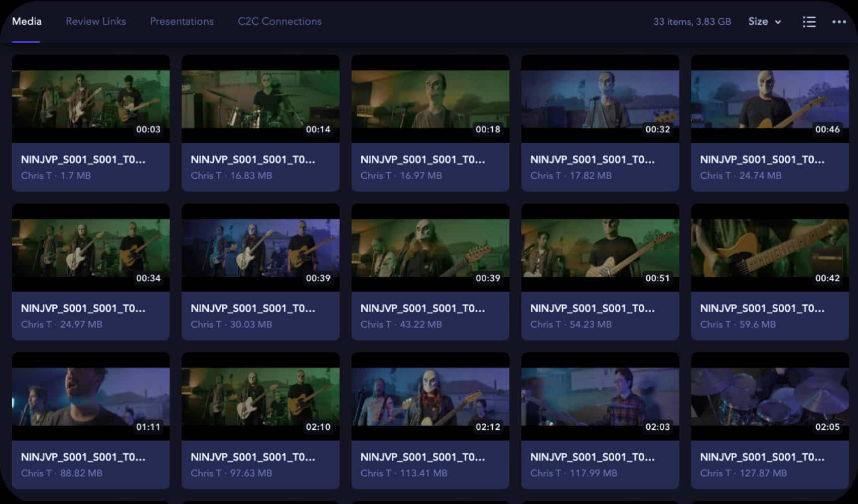Expand the Size sort dropdown
The image size is (858, 504).
[764, 22]
